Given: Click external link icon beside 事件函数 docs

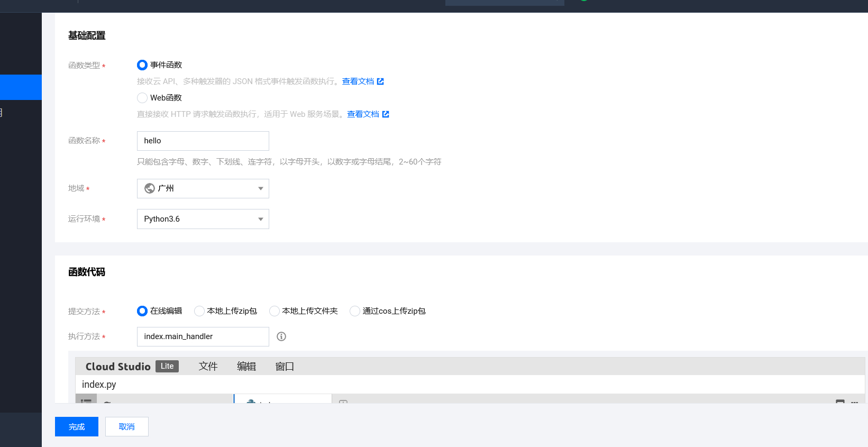Looking at the screenshot, I should point(380,81).
